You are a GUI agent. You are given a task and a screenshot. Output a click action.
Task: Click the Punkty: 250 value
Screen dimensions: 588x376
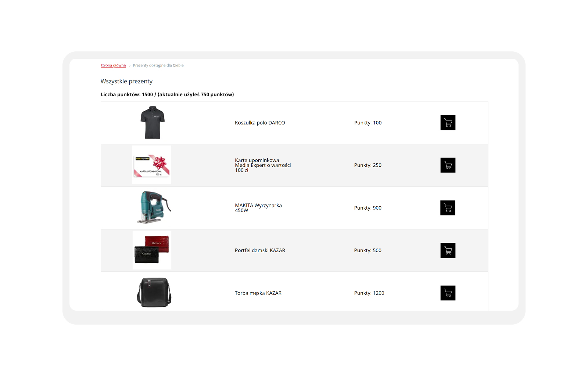tap(368, 165)
